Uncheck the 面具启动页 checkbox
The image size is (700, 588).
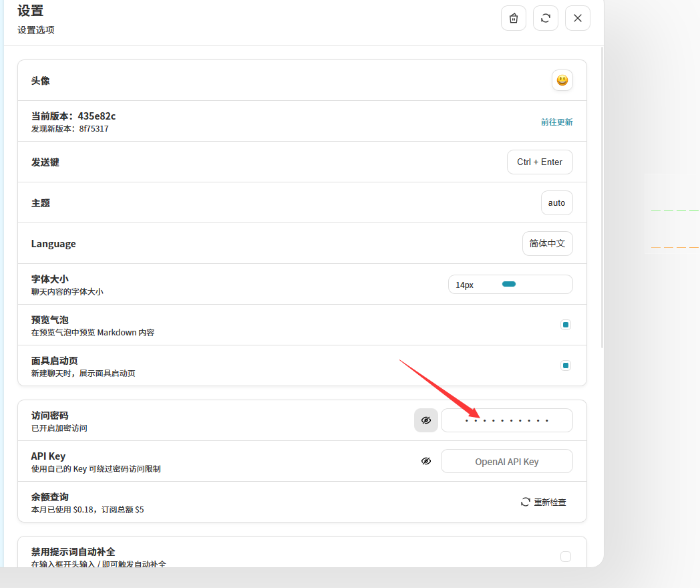[566, 365]
